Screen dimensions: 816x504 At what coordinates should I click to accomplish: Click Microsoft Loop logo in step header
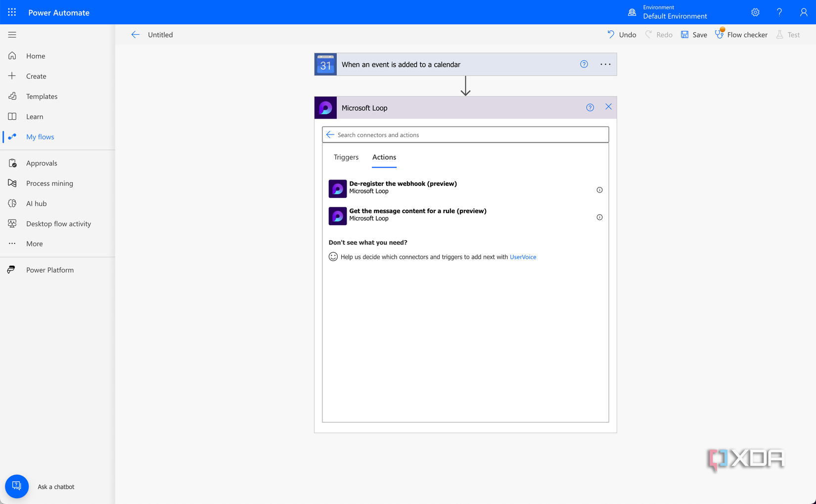click(325, 107)
